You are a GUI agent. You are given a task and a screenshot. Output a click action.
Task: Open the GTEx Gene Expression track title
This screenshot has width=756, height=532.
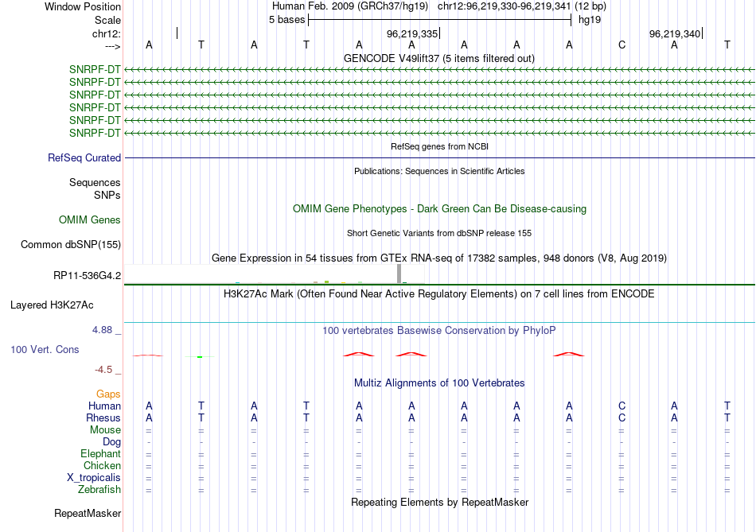pyautogui.click(x=439, y=258)
